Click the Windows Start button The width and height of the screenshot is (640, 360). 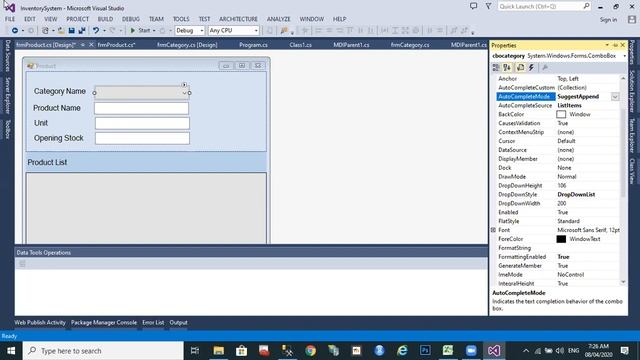click(x=11, y=351)
